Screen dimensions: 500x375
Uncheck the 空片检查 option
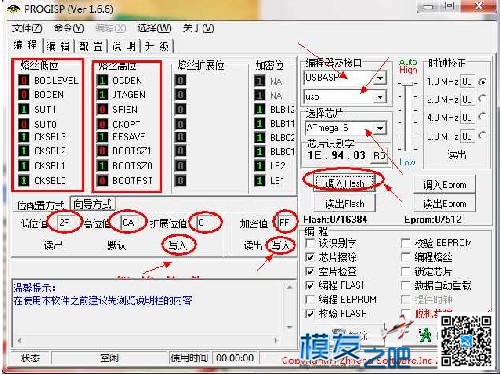click(310, 271)
